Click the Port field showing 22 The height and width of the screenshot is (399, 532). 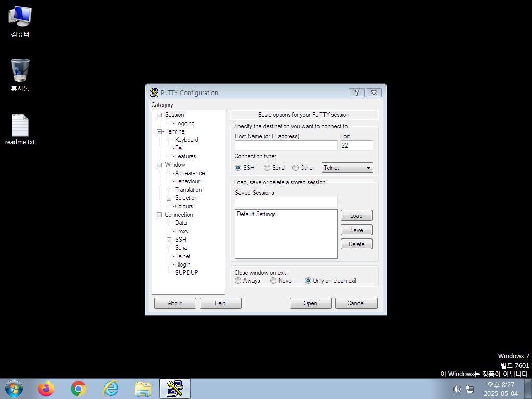(x=356, y=145)
